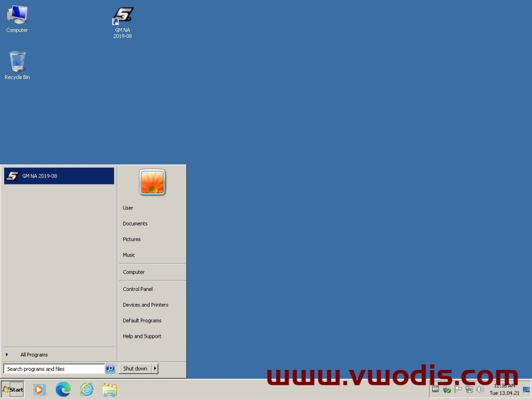The width and height of the screenshot is (532, 399).
Task: Open Action Center flag icon
Action: 458,389
